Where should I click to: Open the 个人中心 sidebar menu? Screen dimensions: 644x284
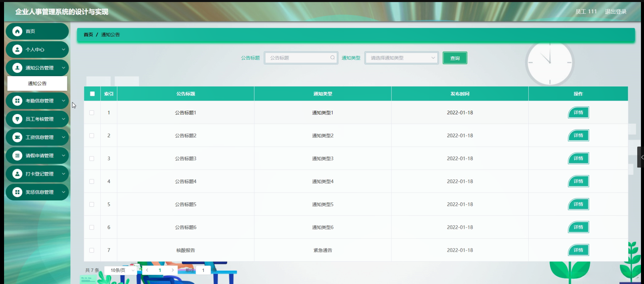(x=37, y=49)
